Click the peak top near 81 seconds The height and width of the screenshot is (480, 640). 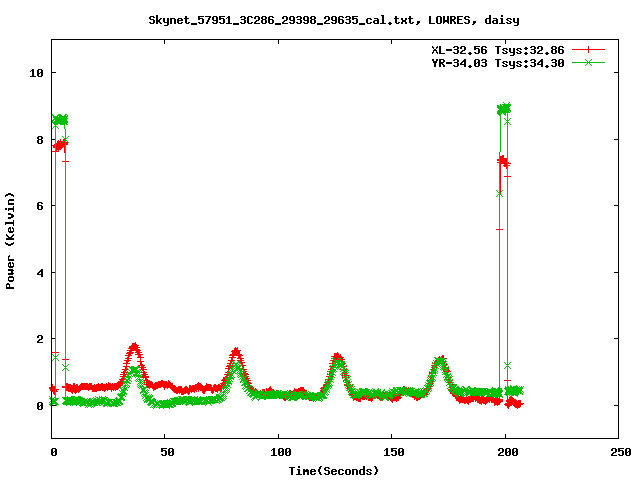pos(236,352)
